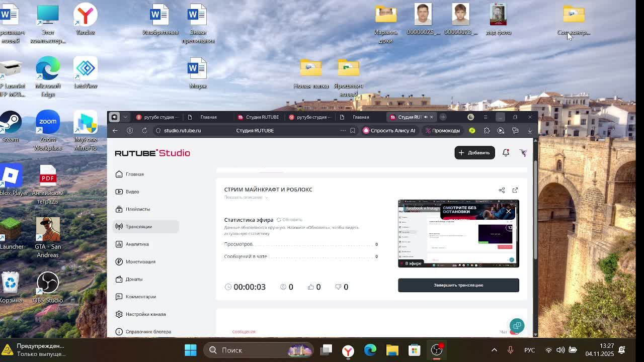Open browser extensions puzzle icon
This screenshot has width=644, height=362.
click(x=487, y=131)
